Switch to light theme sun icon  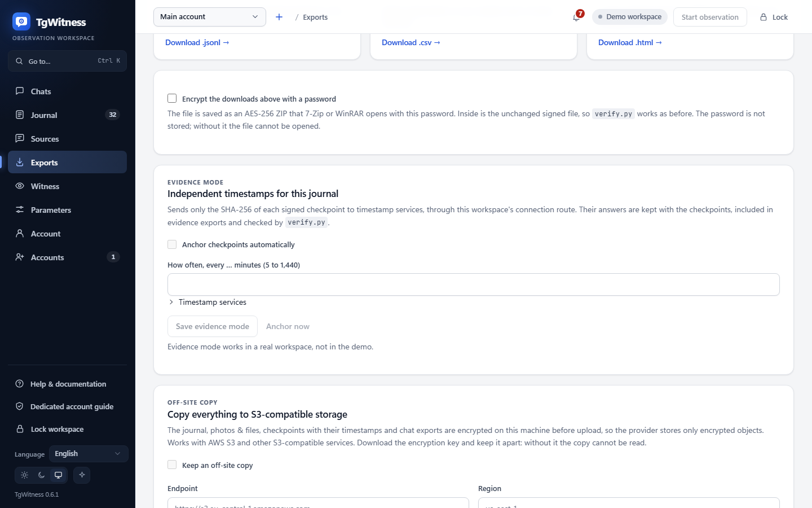[25, 475]
